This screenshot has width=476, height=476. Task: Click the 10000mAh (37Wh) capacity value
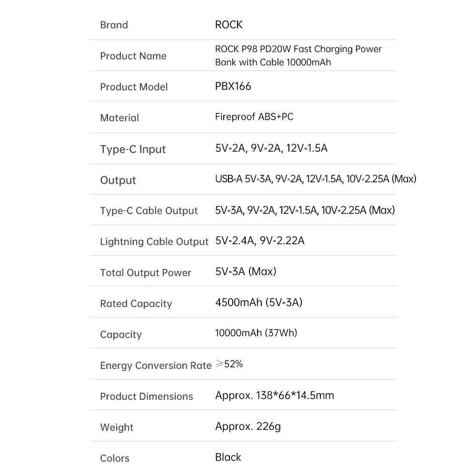coord(256,333)
